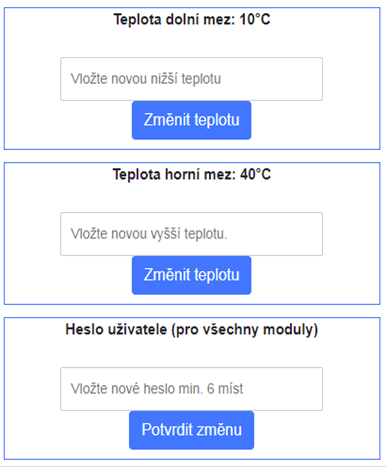
Task: Click the 'Potvrdit změnu' button
Action: point(191,430)
